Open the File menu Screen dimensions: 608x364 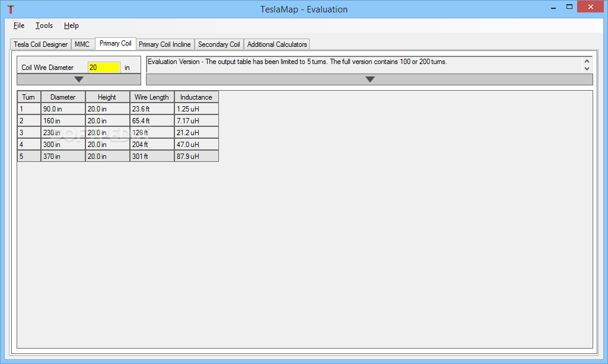(19, 25)
